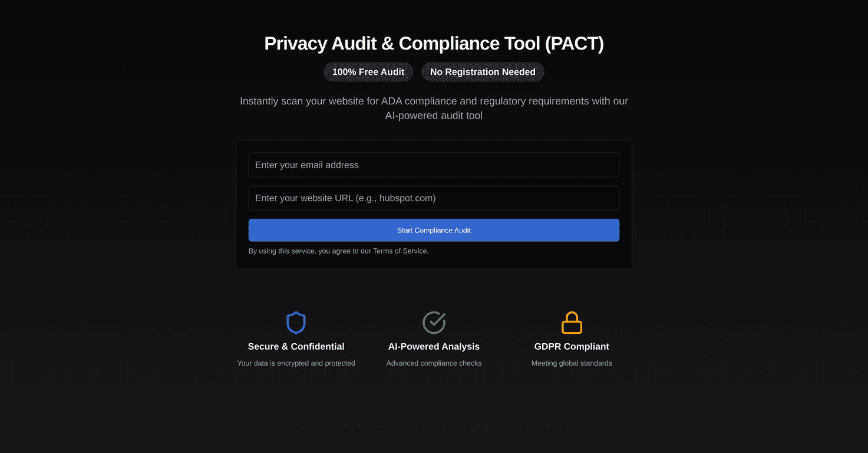Click the 'AI-powered audit tool' subtitle line
The width and height of the screenshot is (868, 453).
coord(434,116)
